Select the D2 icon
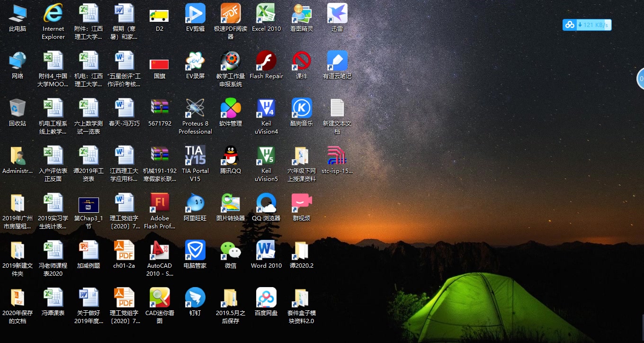Viewport: 644px width, 343px height. [160, 16]
